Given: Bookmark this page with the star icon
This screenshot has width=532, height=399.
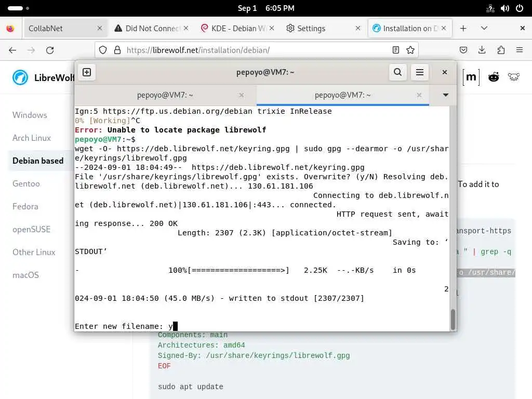Looking at the screenshot, I should point(410,50).
